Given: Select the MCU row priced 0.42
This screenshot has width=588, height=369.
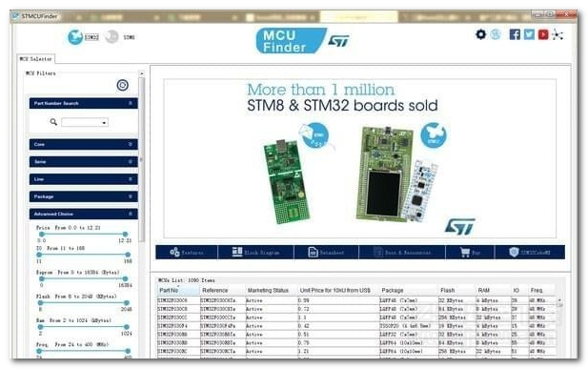Looking at the screenshot, I should pos(356,326).
